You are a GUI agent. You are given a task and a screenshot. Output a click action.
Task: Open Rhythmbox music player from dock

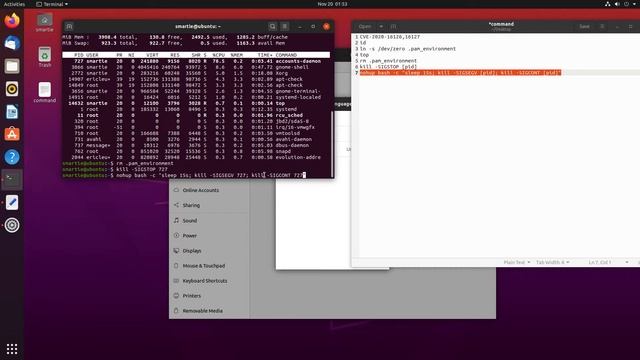click(12, 89)
